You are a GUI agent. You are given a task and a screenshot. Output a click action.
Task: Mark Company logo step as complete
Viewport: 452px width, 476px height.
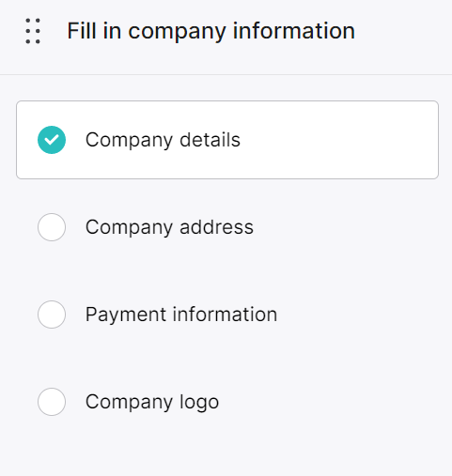pos(52,402)
